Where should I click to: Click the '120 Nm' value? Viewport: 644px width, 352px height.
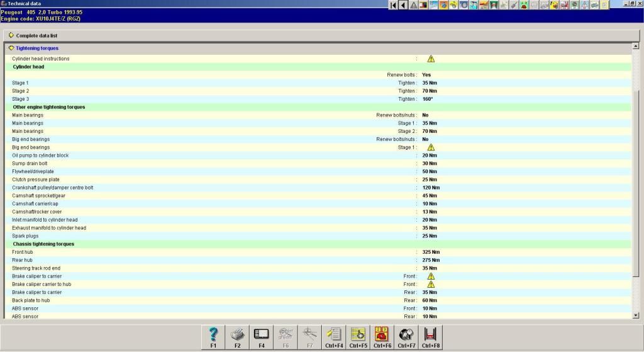point(431,188)
